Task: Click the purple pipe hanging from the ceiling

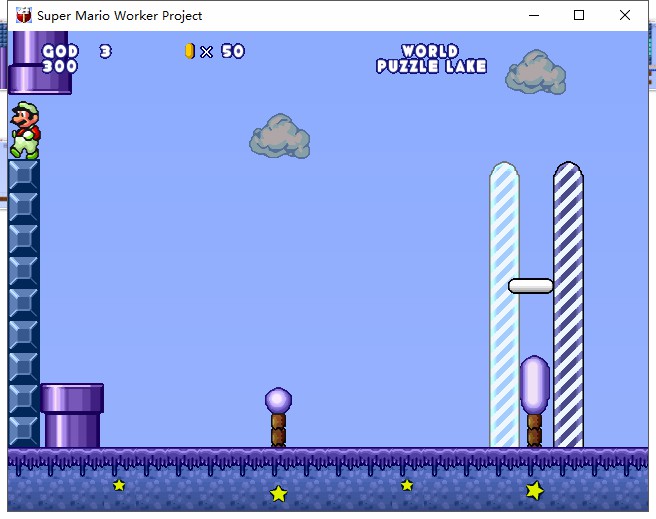Action: click(40, 62)
